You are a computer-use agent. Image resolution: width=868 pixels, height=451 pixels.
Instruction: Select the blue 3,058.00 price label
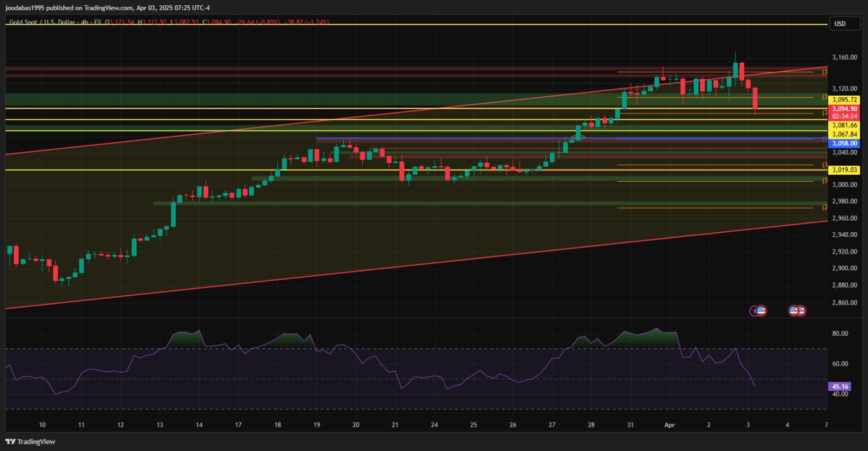tap(845, 143)
